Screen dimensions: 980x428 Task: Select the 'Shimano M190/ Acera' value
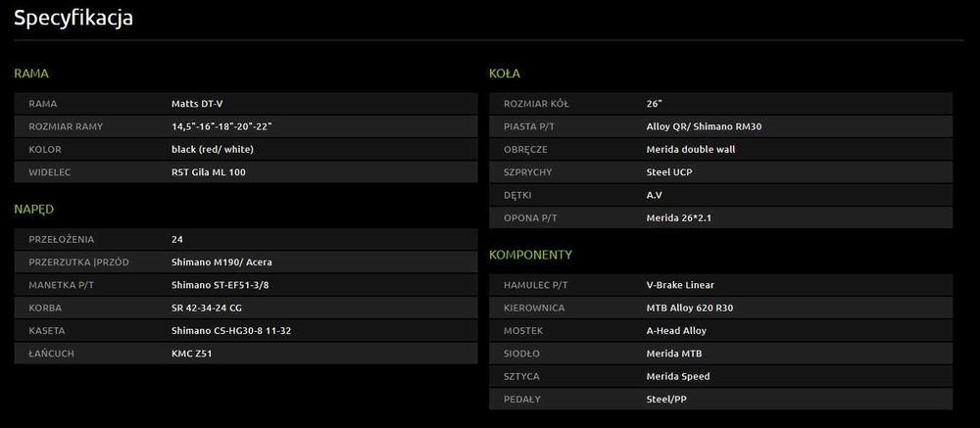(x=221, y=262)
